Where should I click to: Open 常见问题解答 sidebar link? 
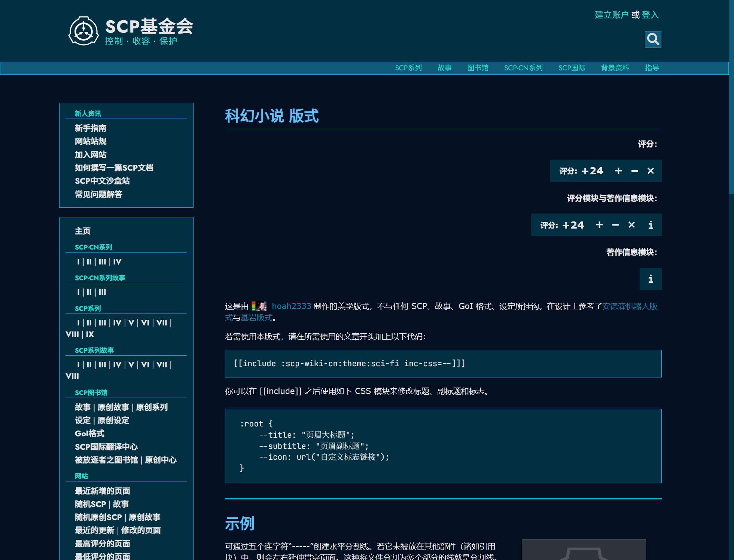(x=98, y=195)
